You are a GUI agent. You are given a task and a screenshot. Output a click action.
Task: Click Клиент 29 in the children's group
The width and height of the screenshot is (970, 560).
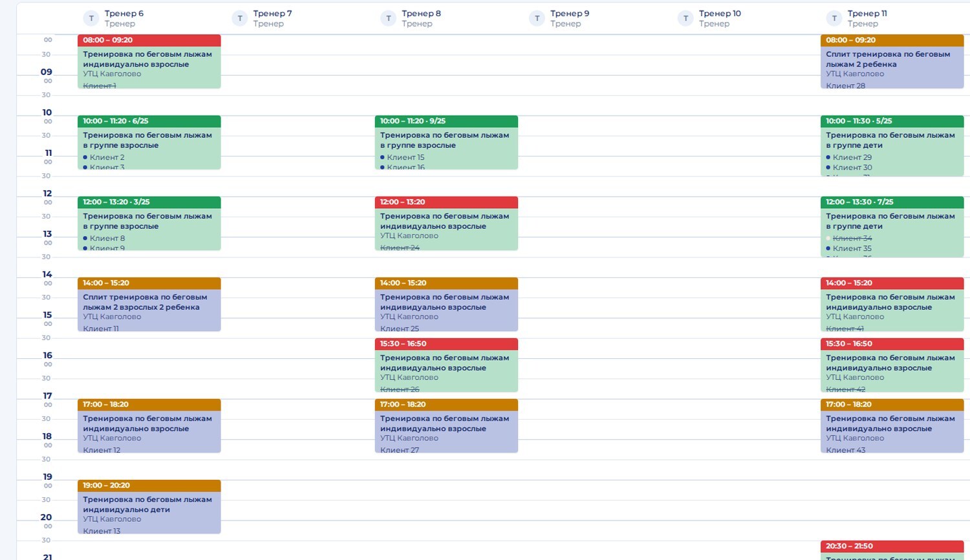coord(852,157)
